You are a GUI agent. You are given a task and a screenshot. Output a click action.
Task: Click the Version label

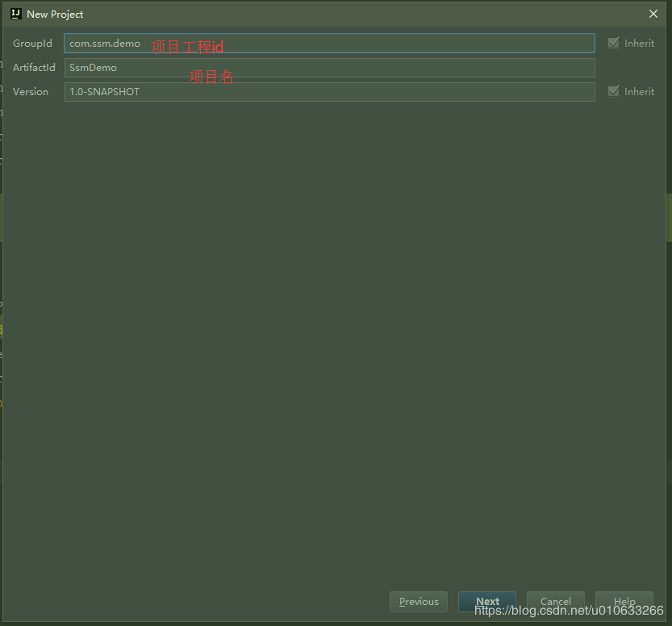click(x=31, y=91)
